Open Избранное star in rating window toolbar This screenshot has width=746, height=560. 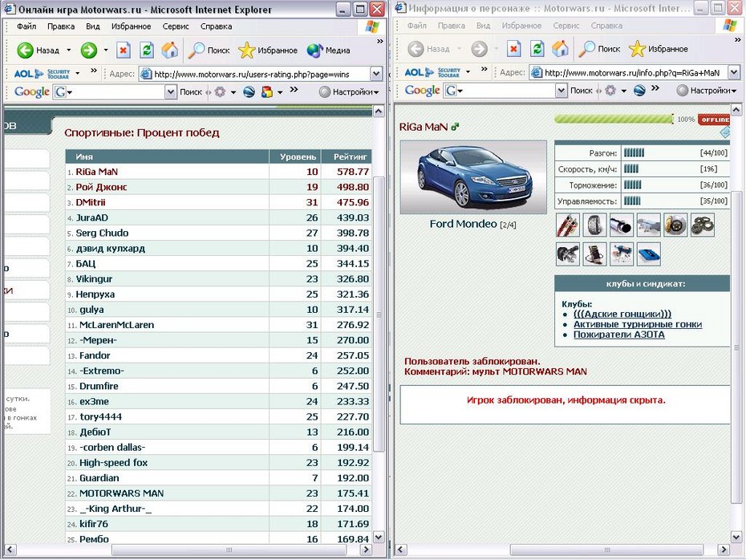pyautogui.click(x=268, y=50)
